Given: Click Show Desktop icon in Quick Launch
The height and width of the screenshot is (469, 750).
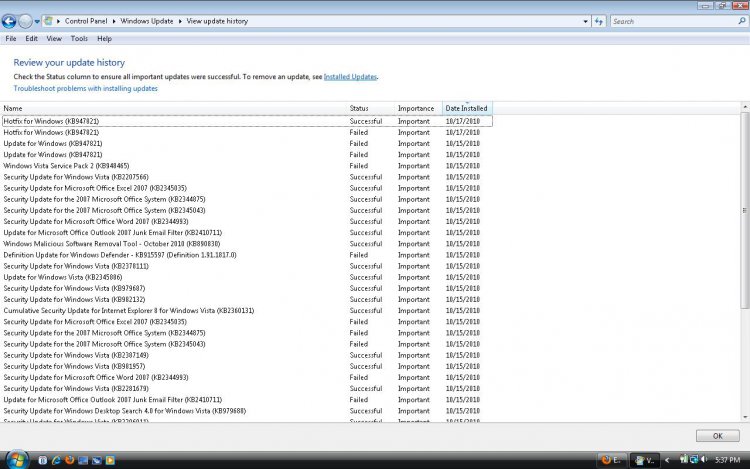Looking at the screenshot, I should (x=83, y=460).
